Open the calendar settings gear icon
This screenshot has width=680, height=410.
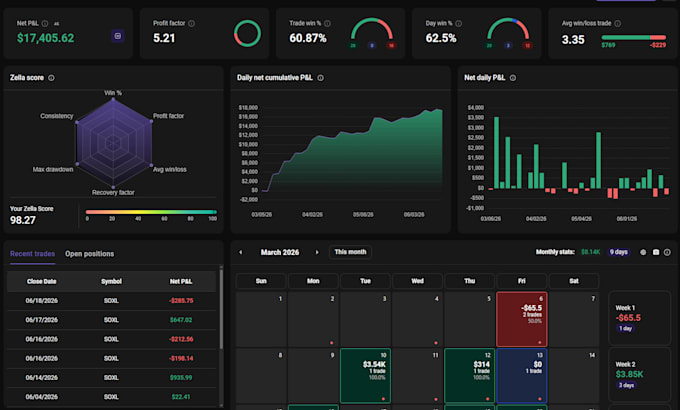click(643, 252)
